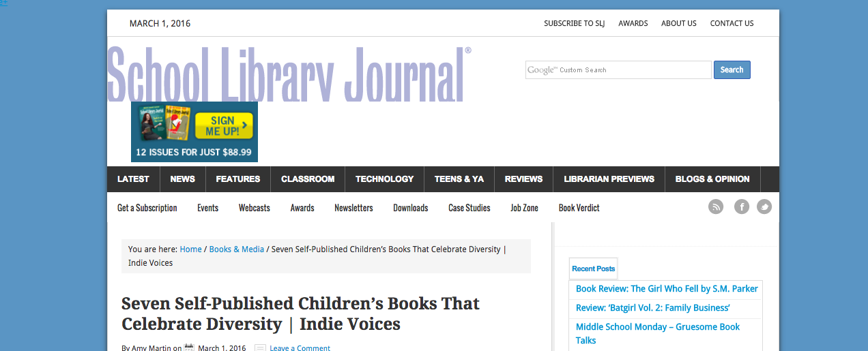Click the blue Search button
868x351 pixels.
tap(732, 70)
